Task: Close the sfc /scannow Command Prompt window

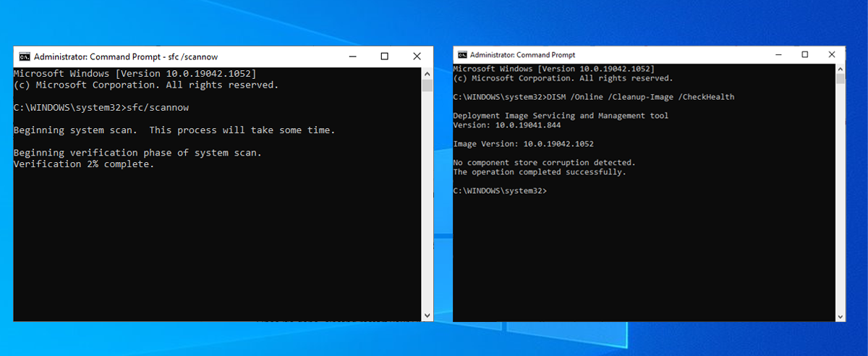Action: [417, 56]
